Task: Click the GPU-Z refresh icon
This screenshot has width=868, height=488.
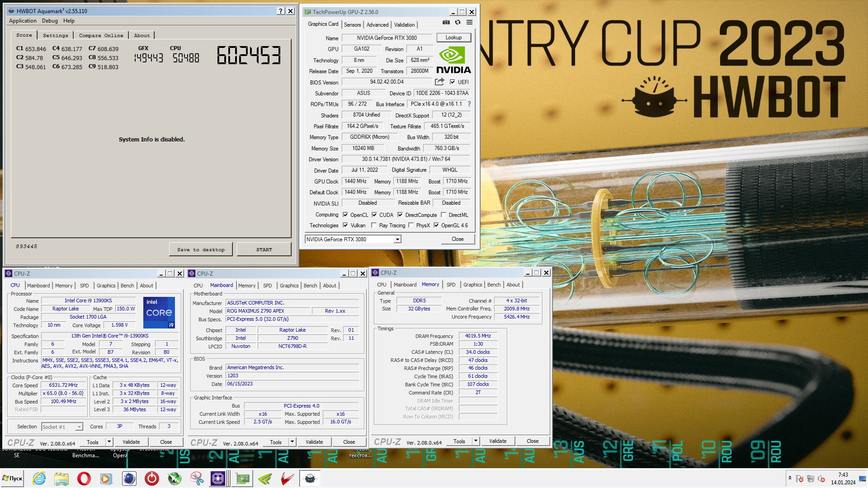Action: 458,22
